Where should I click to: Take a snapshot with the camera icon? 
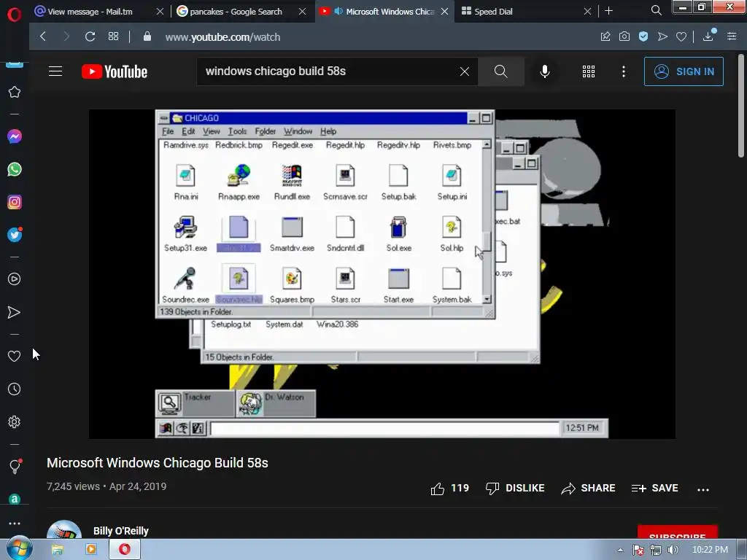point(624,36)
